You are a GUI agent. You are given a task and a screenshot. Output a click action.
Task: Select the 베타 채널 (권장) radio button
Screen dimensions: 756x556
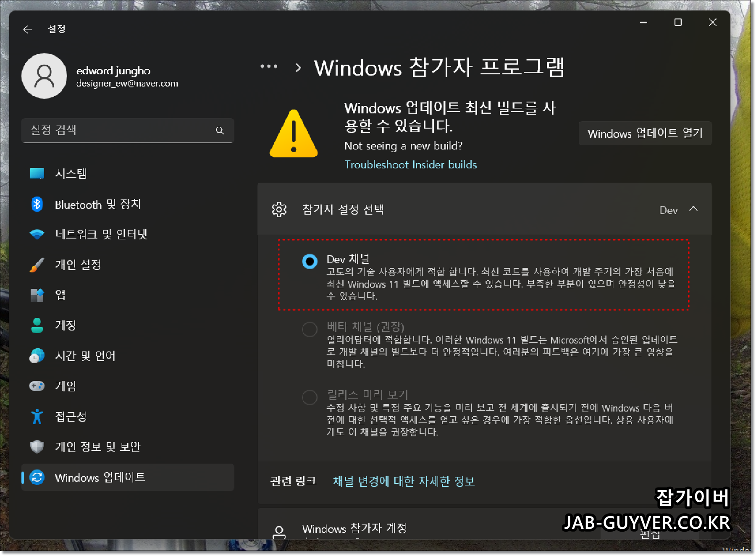click(310, 329)
